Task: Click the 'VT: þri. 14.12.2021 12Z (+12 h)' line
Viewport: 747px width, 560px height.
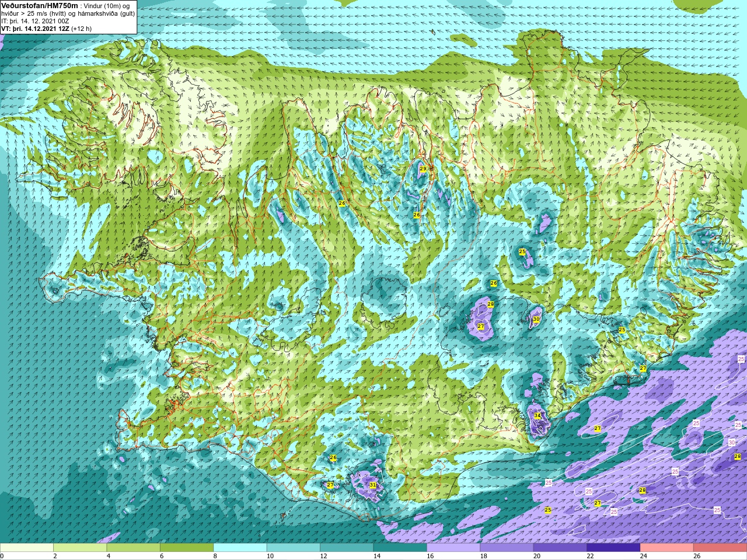Action: (x=46, y=29)
